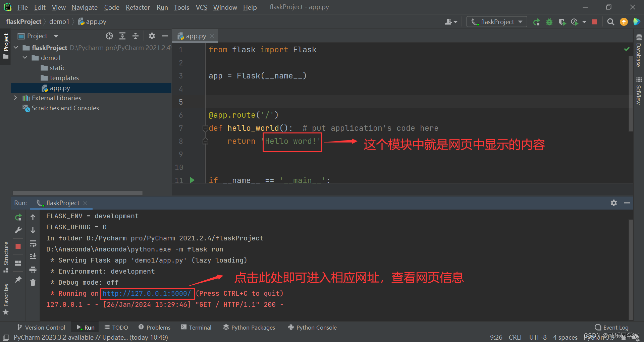Open Python Console tool window

coord(312,327)
